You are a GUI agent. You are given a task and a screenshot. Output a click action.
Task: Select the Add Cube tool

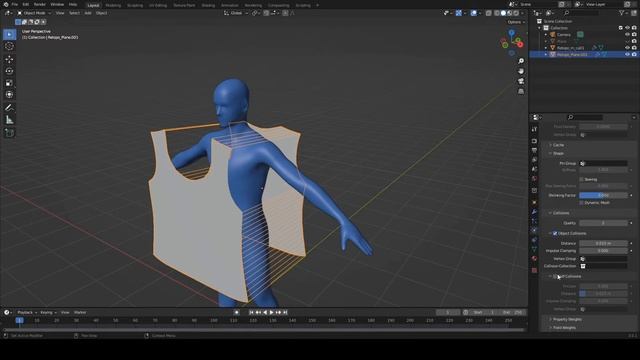tap(9, 133)
